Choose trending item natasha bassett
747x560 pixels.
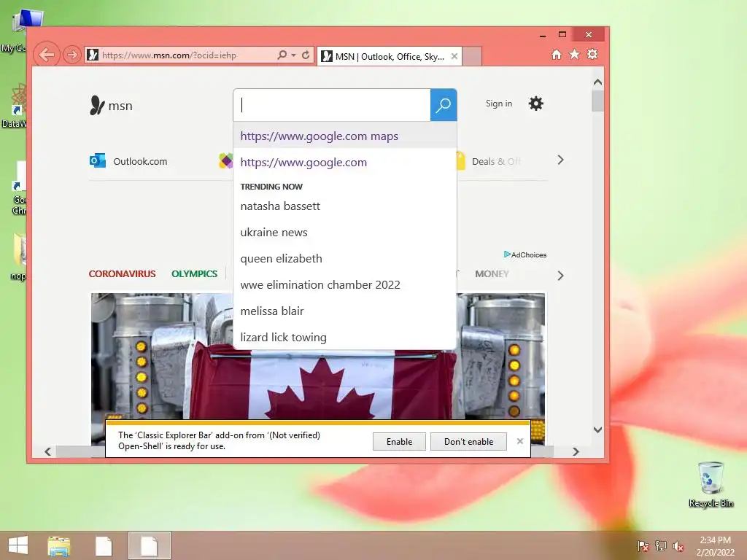coord(345,206)
